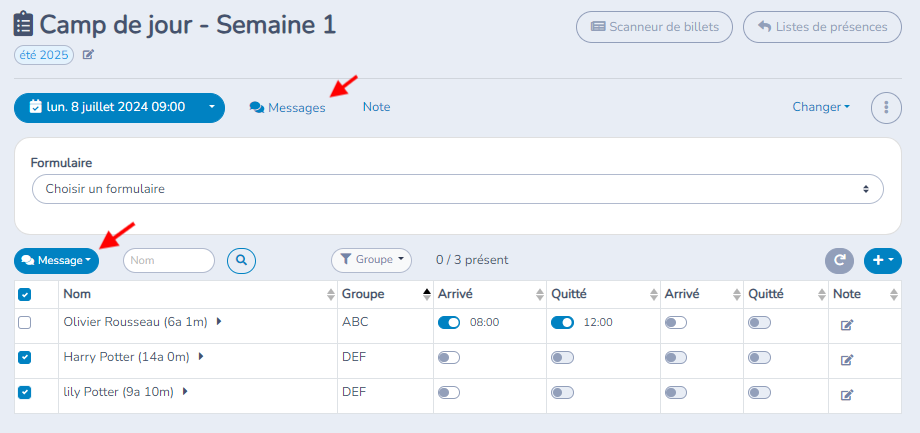
Task: Switch to the Messages tab
Action: 288,107
